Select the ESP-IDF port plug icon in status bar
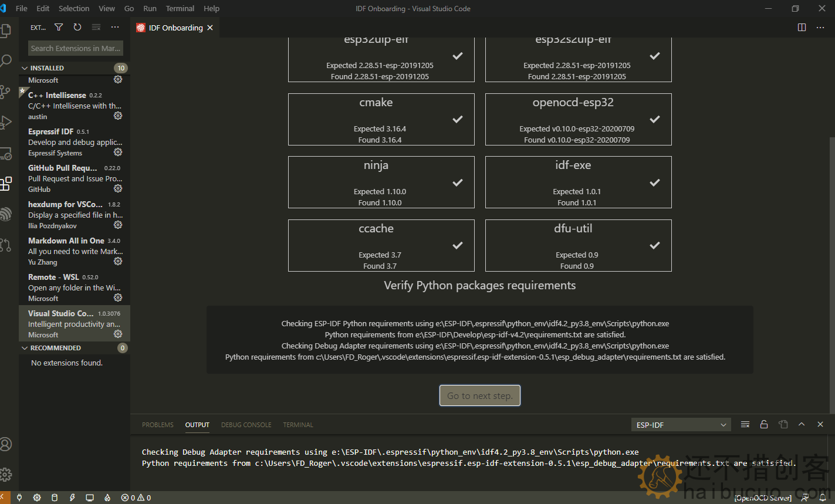The image size is (835, 504). click(x=20, y=498)
